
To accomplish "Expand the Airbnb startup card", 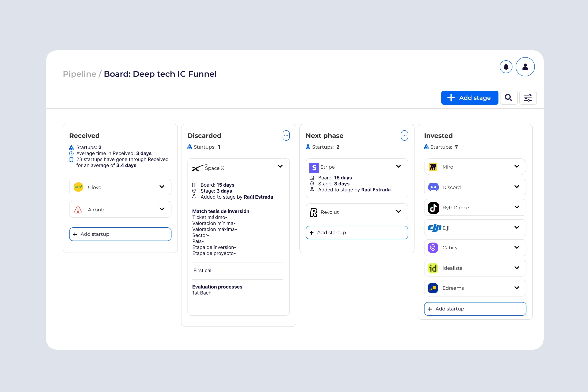I will point(162,209).
